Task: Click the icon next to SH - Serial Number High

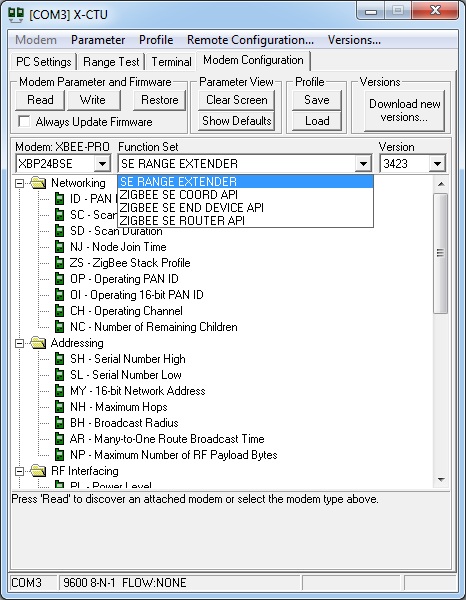Action: (60, 359)
